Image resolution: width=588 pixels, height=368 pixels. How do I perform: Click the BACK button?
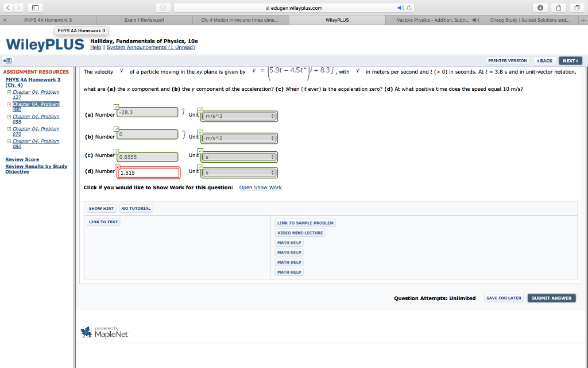pos(544,60)
